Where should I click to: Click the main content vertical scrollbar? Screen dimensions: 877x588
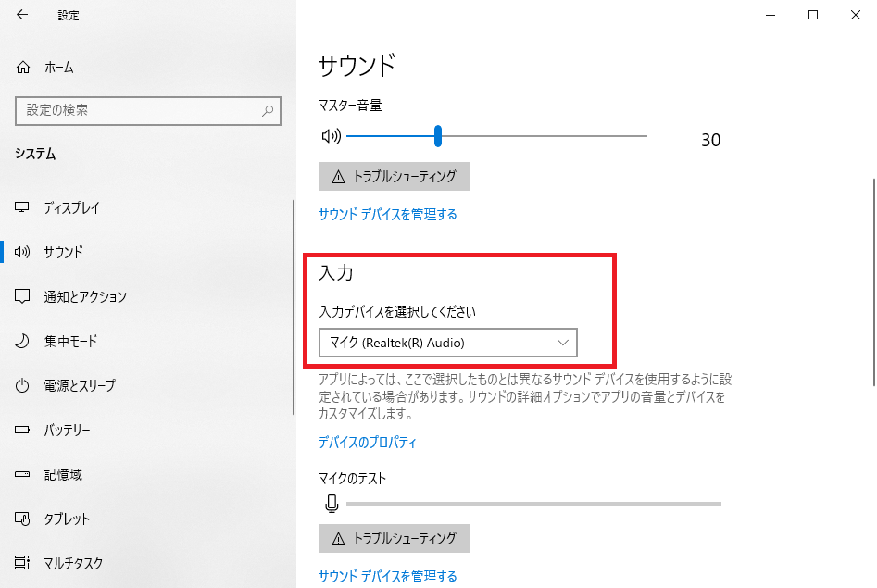tap(874, 282)
